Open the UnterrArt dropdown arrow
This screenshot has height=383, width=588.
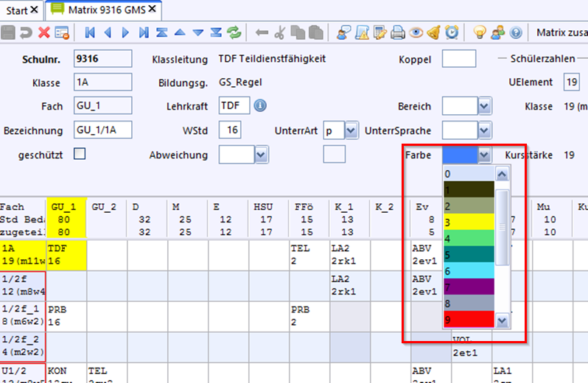[x=351, y=130]
